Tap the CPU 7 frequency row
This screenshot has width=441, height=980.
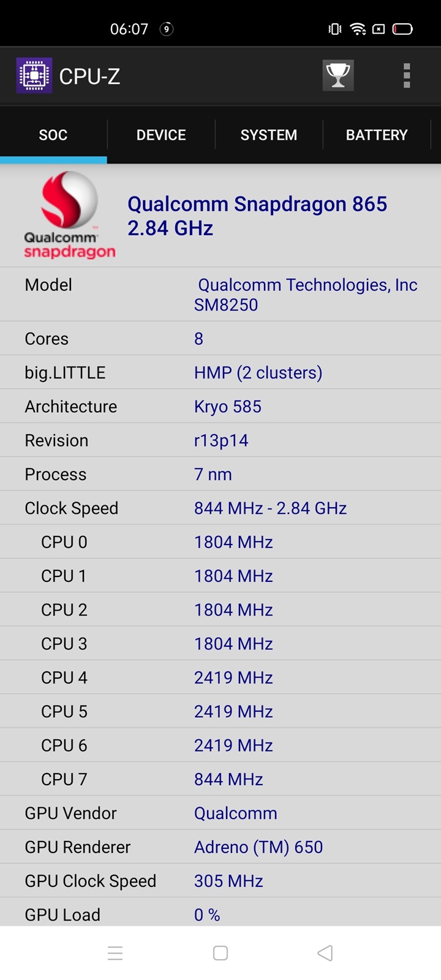tap(221, 779)
